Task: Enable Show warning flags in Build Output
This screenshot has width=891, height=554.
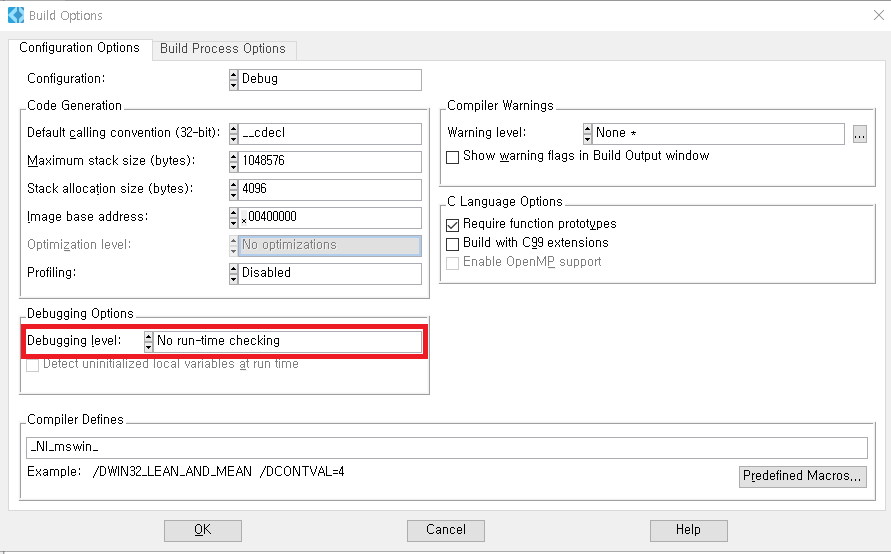Action: [x=453, y=157]
